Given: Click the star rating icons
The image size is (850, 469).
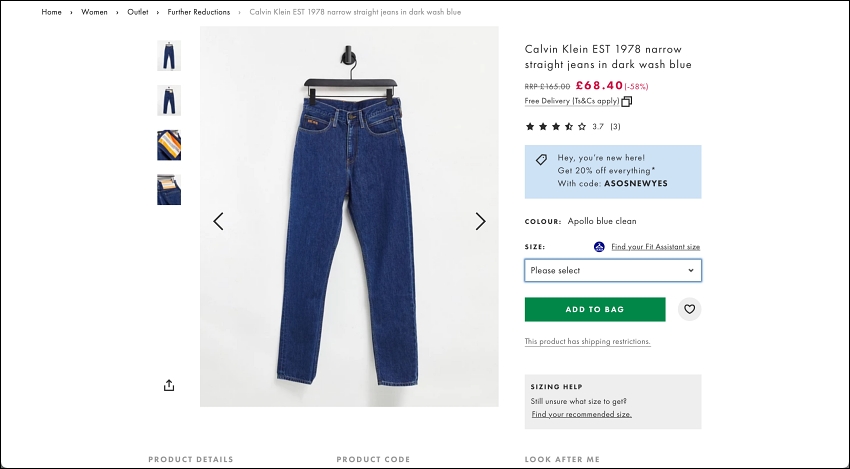Looking at the screenshot, I should click(x=556, y=126).
